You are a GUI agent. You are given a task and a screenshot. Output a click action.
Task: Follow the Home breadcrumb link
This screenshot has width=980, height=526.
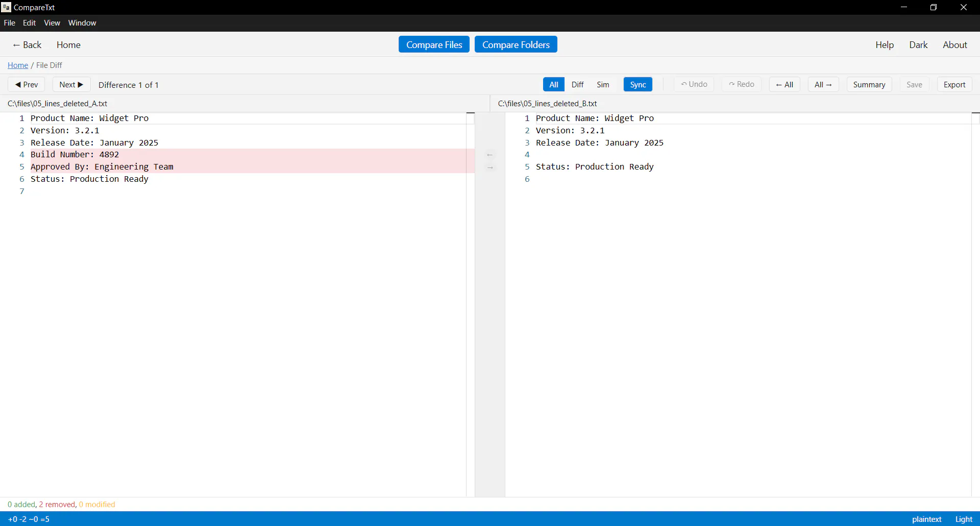coord(18,65)
